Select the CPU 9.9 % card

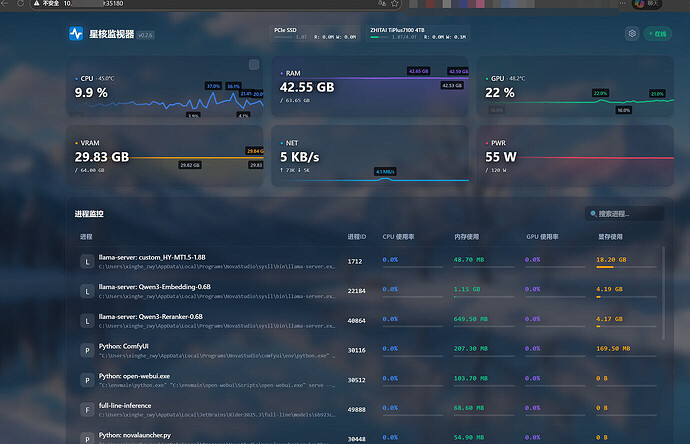click(x=165, y=86)
